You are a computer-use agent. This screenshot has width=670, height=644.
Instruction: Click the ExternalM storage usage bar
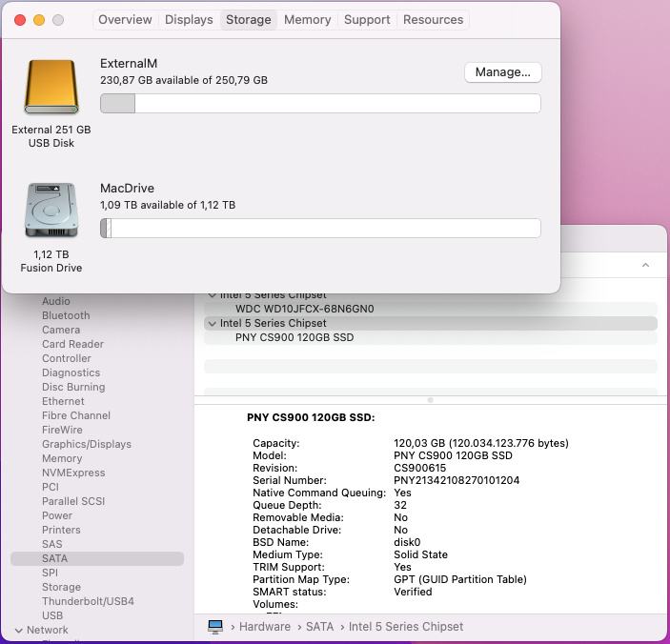320,104
